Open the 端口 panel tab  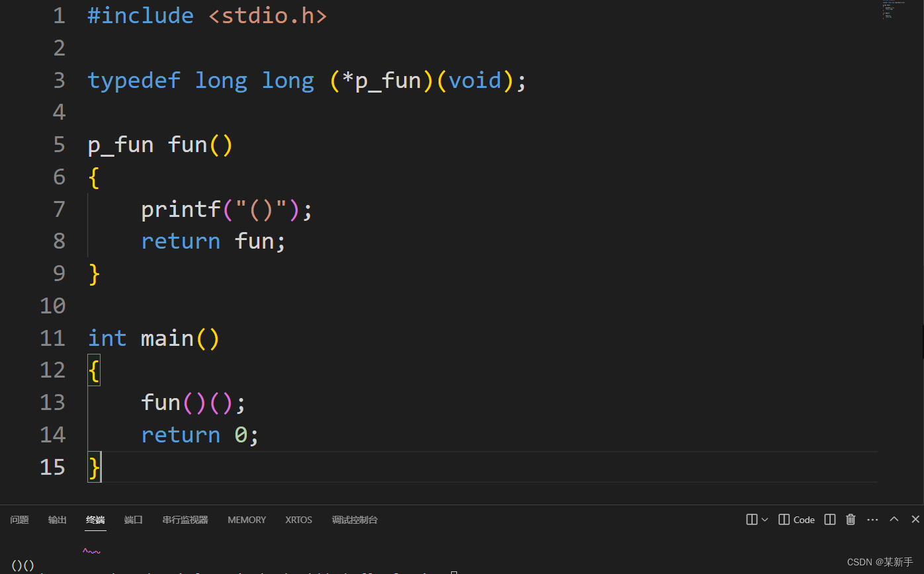[134, 520]
